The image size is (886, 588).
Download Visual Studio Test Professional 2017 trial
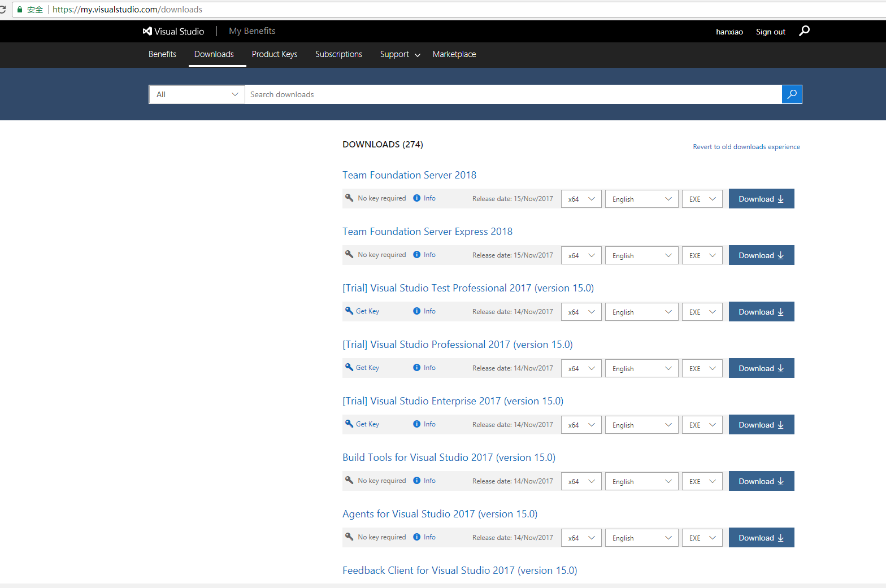click(x=761, y=312)
